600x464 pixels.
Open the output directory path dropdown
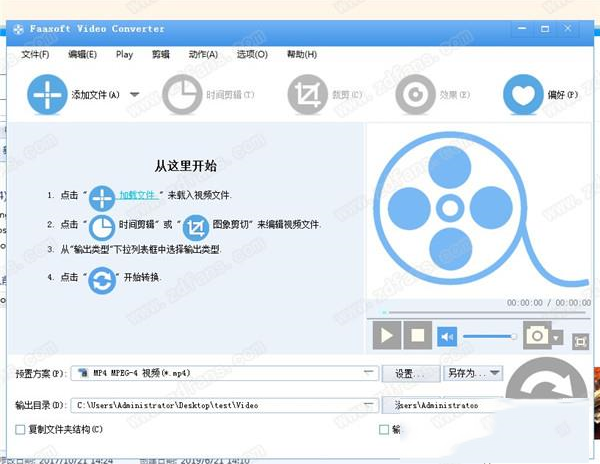click(225, 405)
